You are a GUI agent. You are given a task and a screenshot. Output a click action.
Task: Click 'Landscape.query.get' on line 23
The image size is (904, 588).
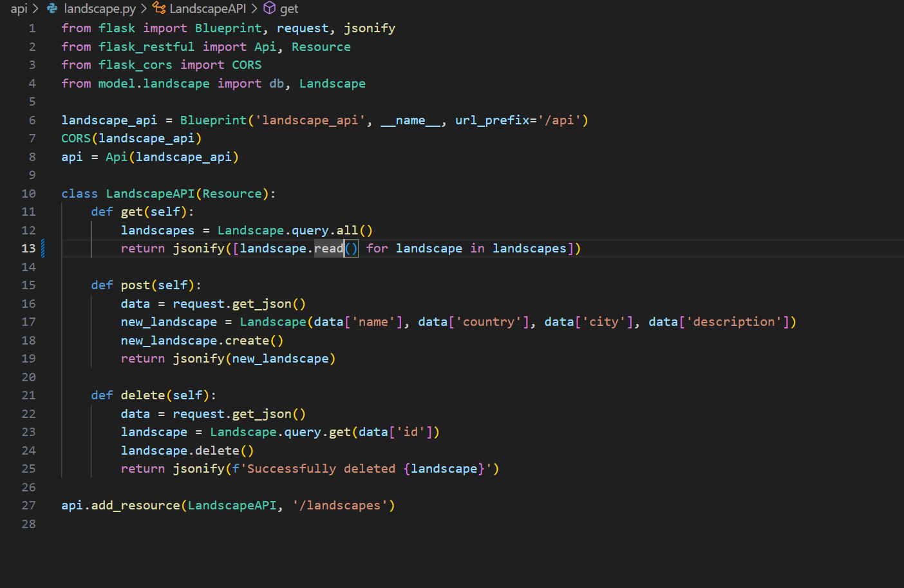click(x=280, y=432)
